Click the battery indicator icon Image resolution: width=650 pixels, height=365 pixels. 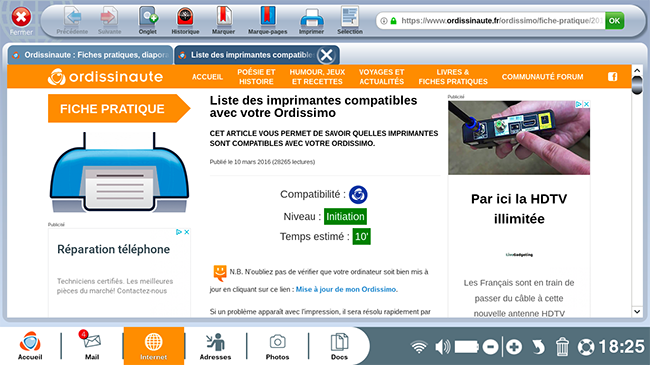click(466, 347)
